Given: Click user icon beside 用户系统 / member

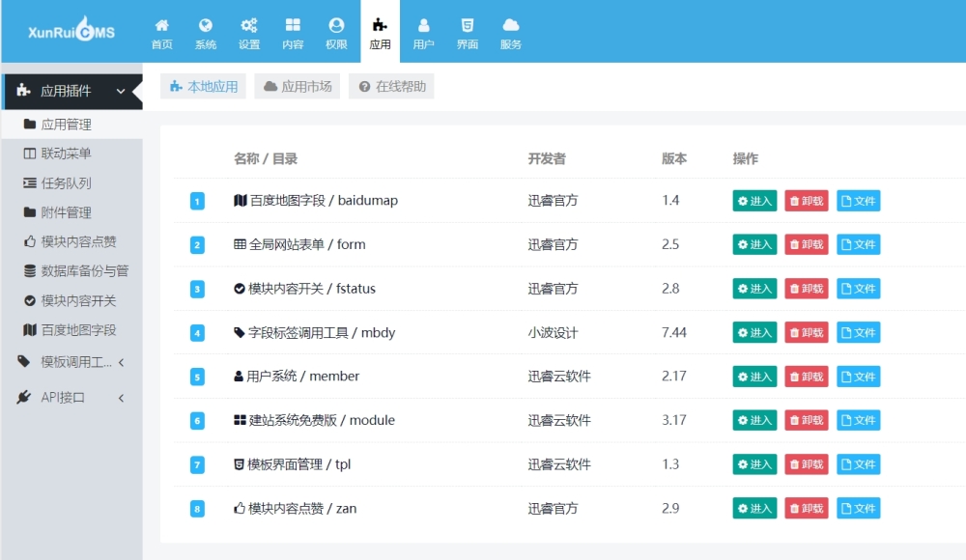Looking at the screenshot, I should coord(239,377).
